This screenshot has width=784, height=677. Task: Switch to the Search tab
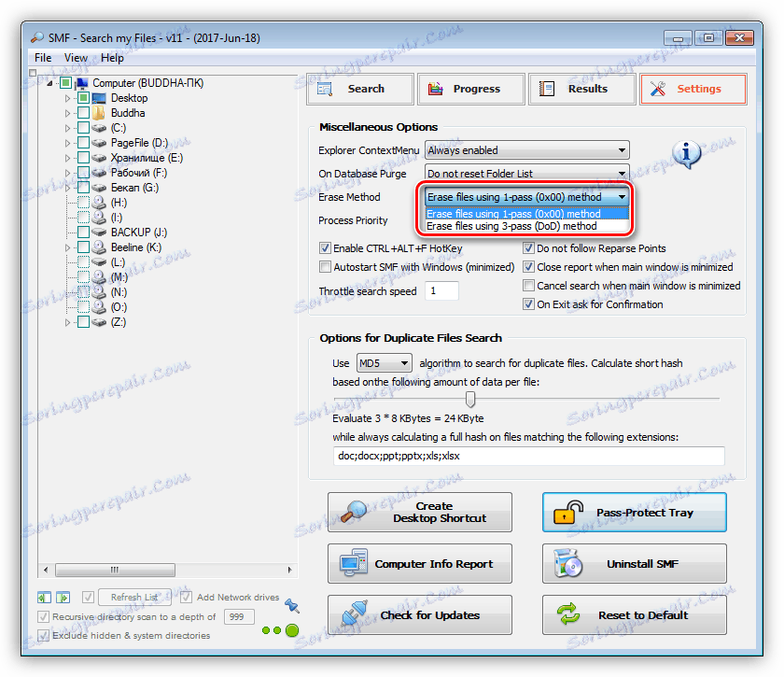(x=360, y=89)
